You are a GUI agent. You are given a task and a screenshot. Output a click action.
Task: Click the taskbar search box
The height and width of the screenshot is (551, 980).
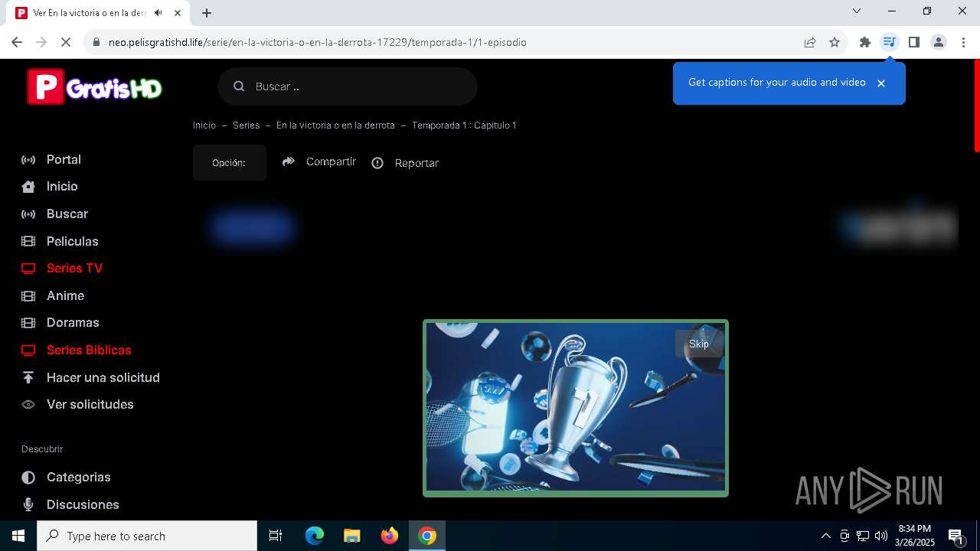[x=147, y=536]
